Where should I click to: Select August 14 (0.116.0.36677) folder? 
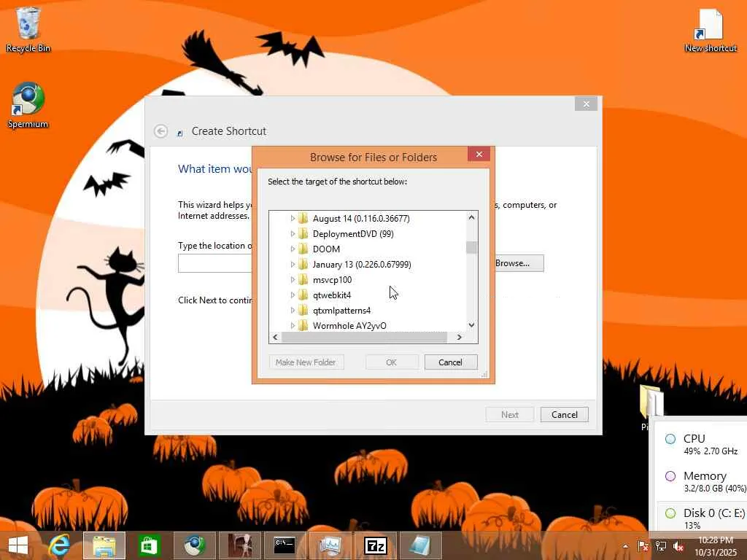point(361,219)
